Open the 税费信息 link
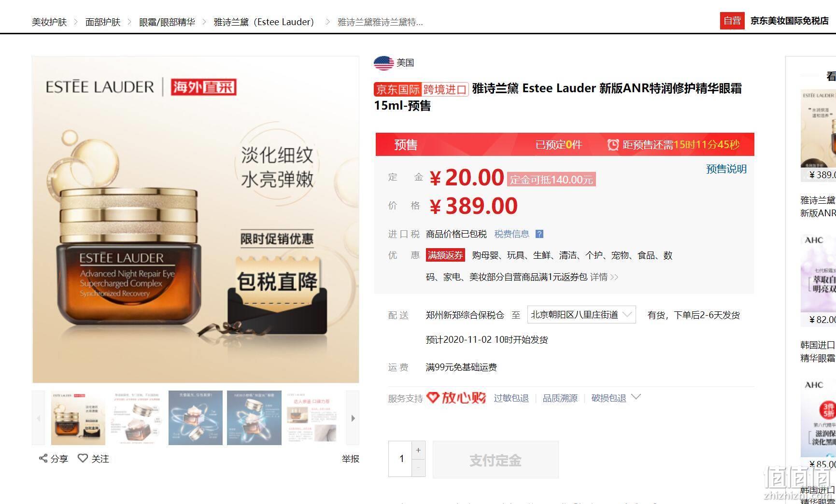Screen dimensions: 836x504 [511, 234]
